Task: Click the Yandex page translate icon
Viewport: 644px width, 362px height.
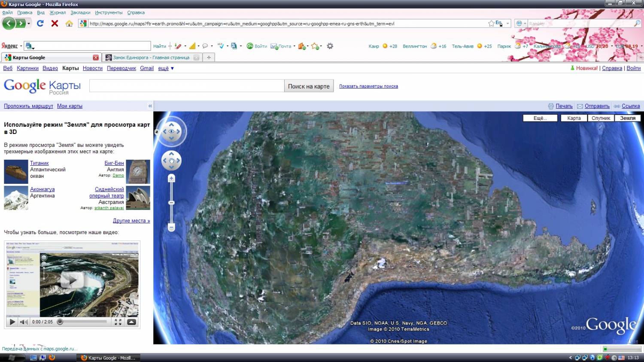Action: pos(234,46)
